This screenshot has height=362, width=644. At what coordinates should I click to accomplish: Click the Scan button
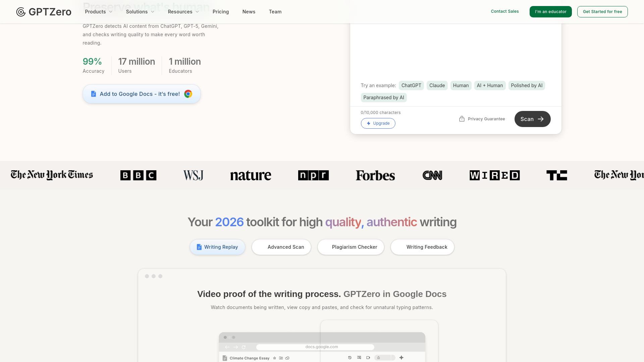click(x=532, y=119)
